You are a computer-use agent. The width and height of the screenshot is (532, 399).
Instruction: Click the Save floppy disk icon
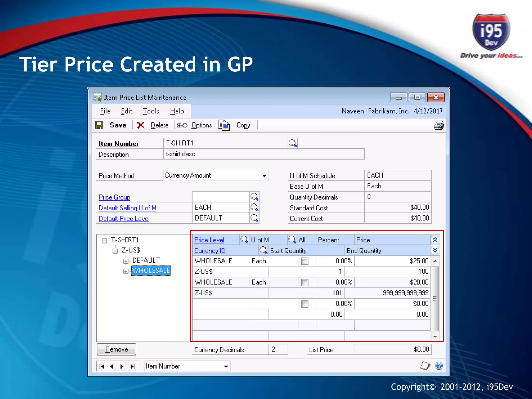99,125
